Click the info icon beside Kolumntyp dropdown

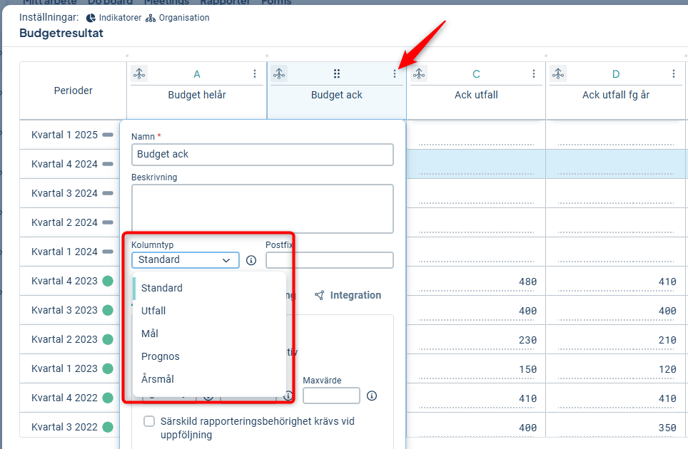(x=251, y=260)
